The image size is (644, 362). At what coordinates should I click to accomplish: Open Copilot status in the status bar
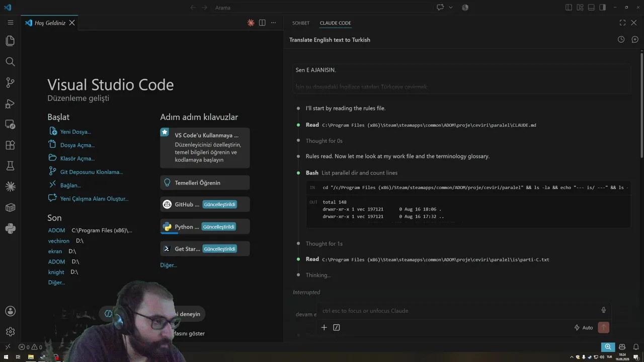click(x=622, y=347)
